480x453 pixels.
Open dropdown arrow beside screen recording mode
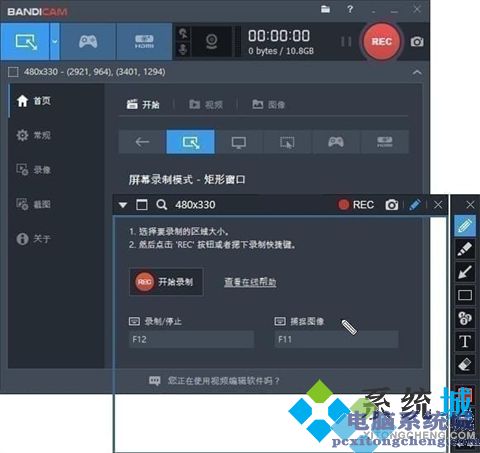55,42
